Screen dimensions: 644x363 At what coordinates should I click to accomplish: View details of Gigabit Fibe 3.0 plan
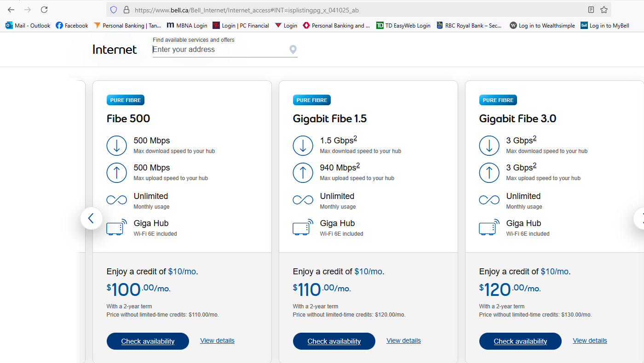pos(590,340)
